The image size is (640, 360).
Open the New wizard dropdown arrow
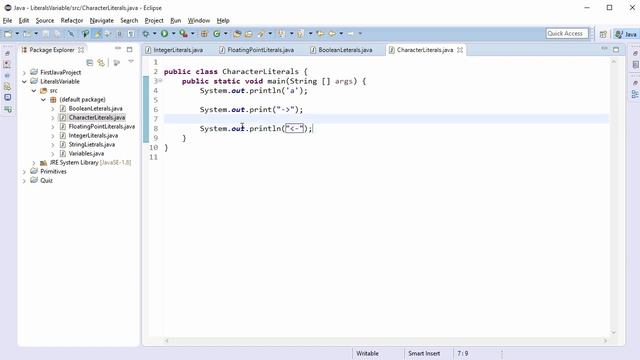click(17, 34)
